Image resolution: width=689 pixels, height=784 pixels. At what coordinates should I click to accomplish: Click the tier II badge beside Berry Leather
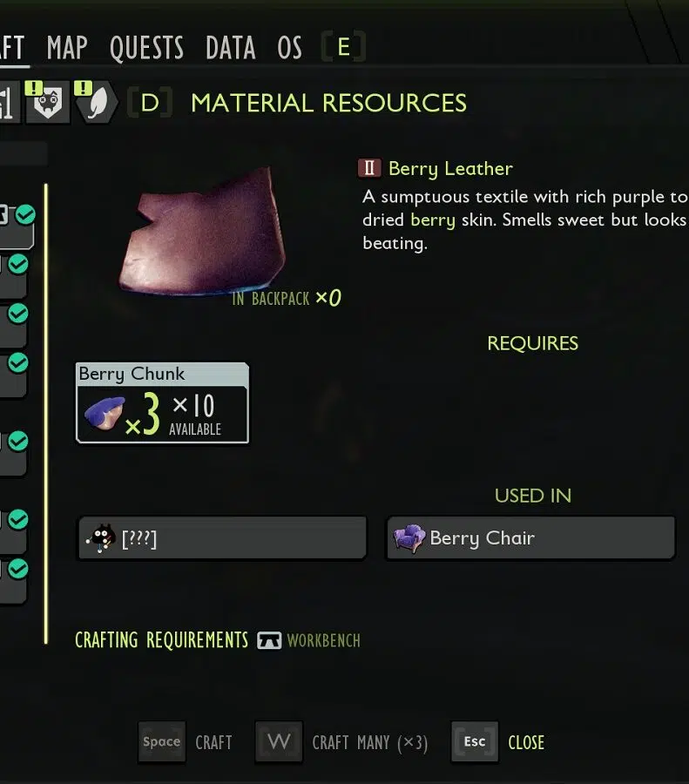[x=369, y=168]
